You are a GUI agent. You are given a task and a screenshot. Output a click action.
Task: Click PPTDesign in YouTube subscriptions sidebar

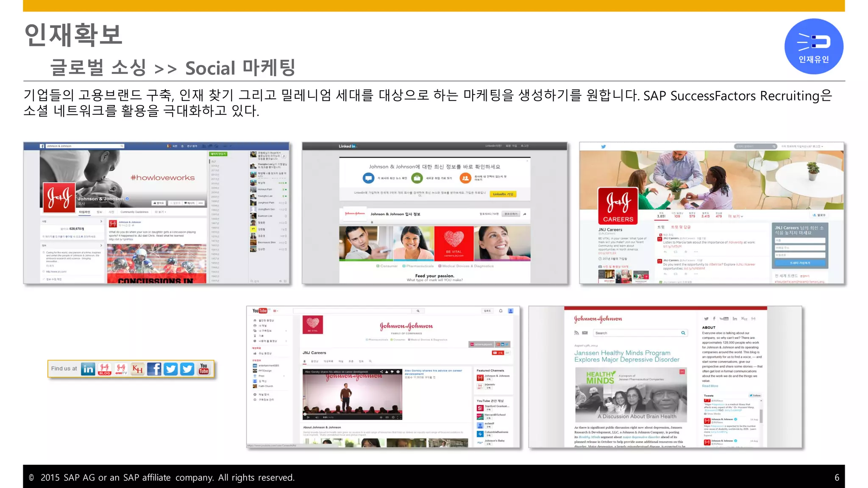[x=262, y=371]
